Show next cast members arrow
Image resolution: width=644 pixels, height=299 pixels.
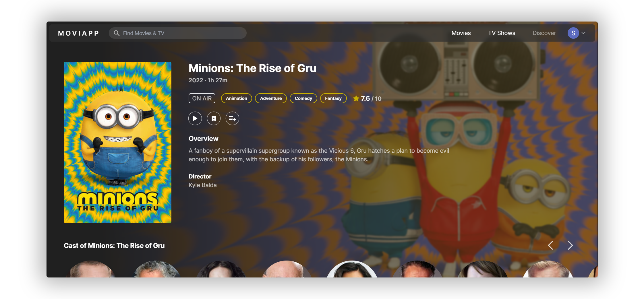[570, 245]
